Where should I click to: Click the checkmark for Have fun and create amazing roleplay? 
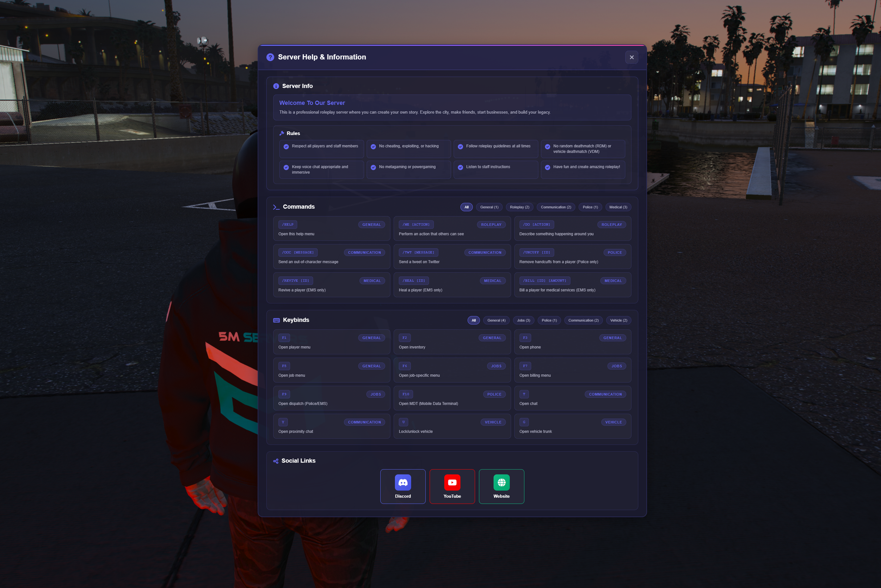547,167
